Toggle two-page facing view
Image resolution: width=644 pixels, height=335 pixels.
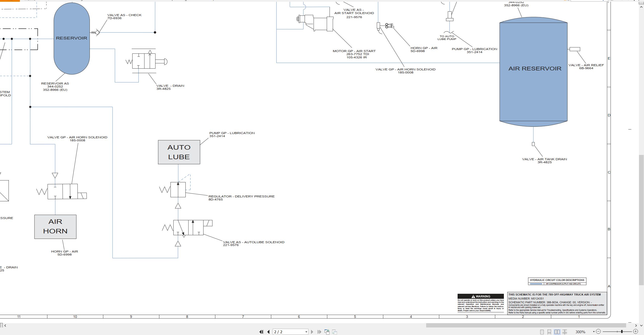pos(557,332)
